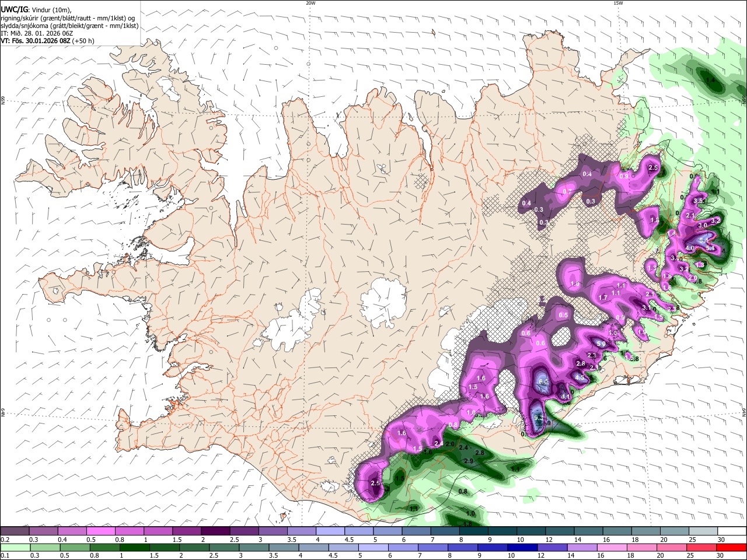Click the '1.7' snow value on the map
The image size is (747, 560).
603,297
